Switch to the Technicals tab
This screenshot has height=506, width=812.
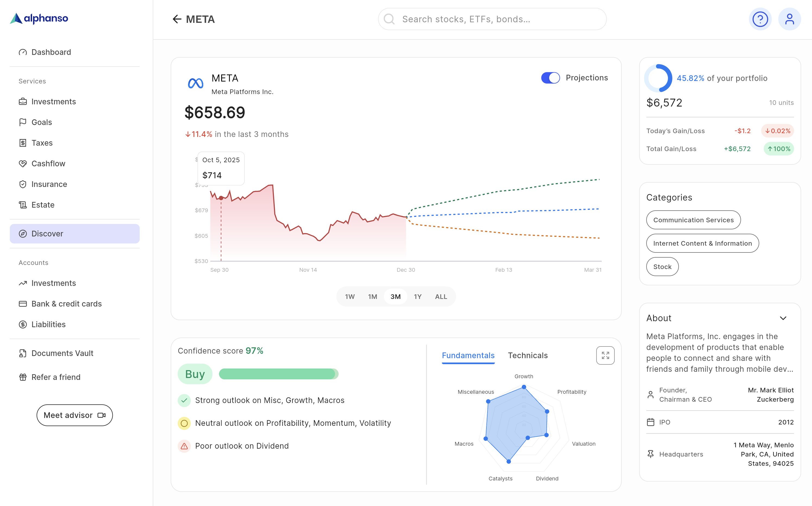528,355
